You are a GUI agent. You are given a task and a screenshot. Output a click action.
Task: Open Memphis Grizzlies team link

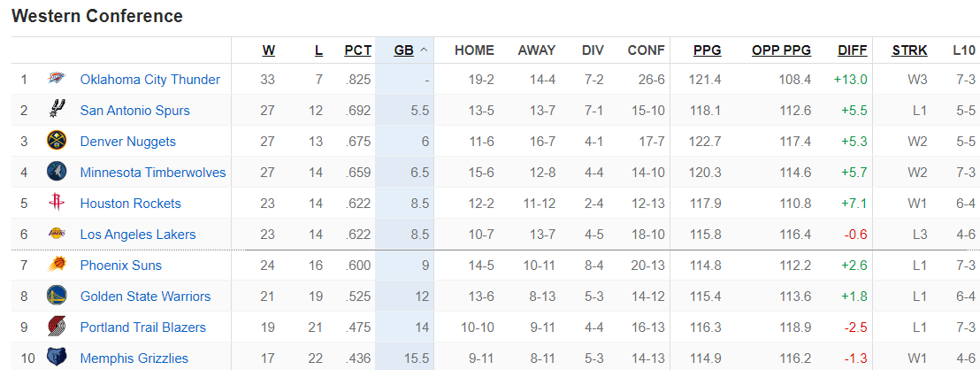(x=134, y=358)
